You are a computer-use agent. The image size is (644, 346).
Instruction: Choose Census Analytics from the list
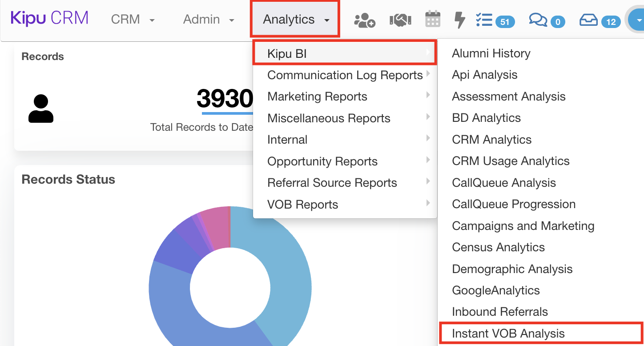click(498, 247)
